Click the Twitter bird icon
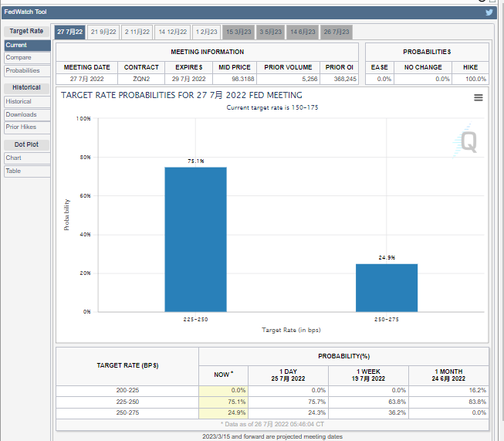The image size is (504, 441). 489,12
